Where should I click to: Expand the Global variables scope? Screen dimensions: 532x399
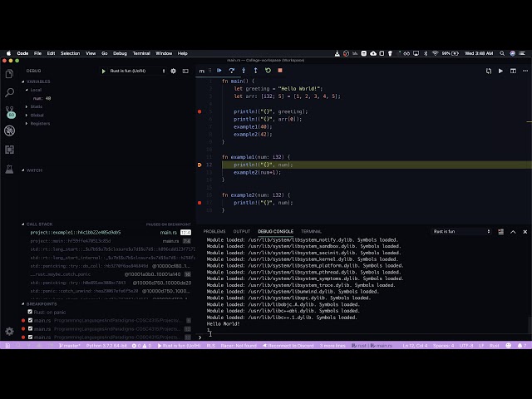[27, 115]
